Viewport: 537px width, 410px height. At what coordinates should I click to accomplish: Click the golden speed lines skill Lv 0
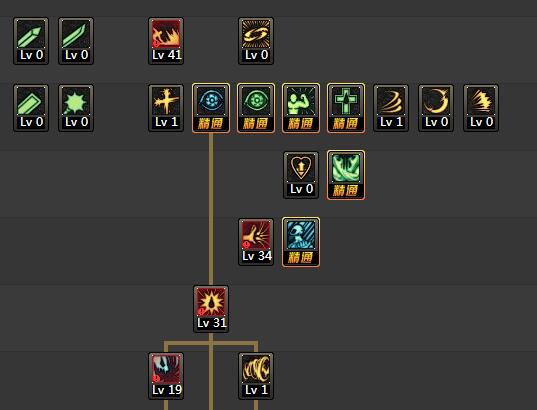[481, 108]
